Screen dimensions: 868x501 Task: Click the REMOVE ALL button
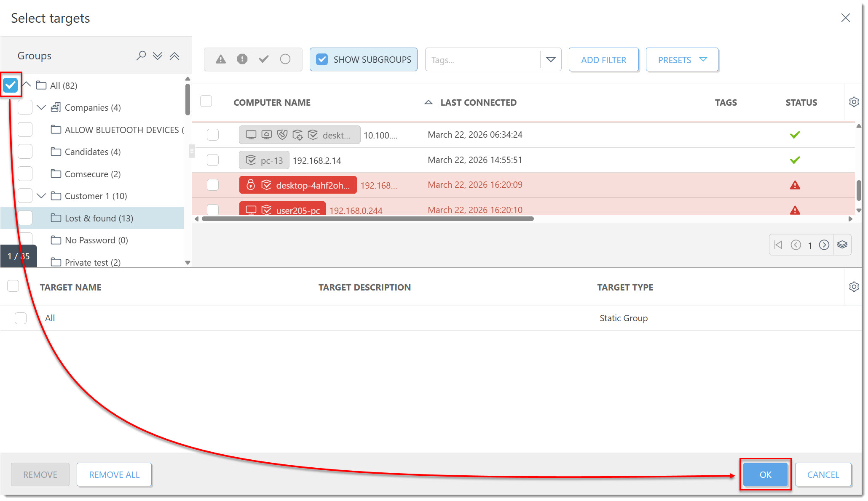(x=114, y=474)
